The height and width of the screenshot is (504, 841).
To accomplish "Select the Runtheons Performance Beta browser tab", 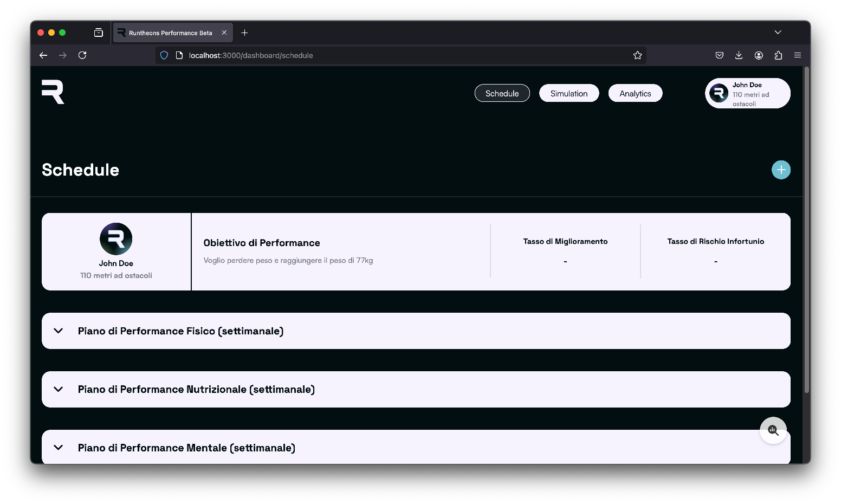I will click(173, 33).
